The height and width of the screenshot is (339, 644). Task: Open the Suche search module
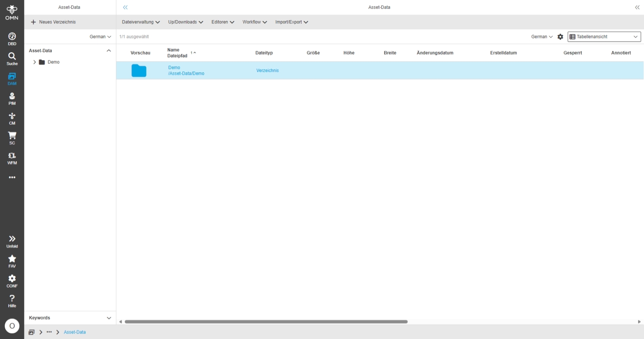pyautogui.click(x=12, y=58)
